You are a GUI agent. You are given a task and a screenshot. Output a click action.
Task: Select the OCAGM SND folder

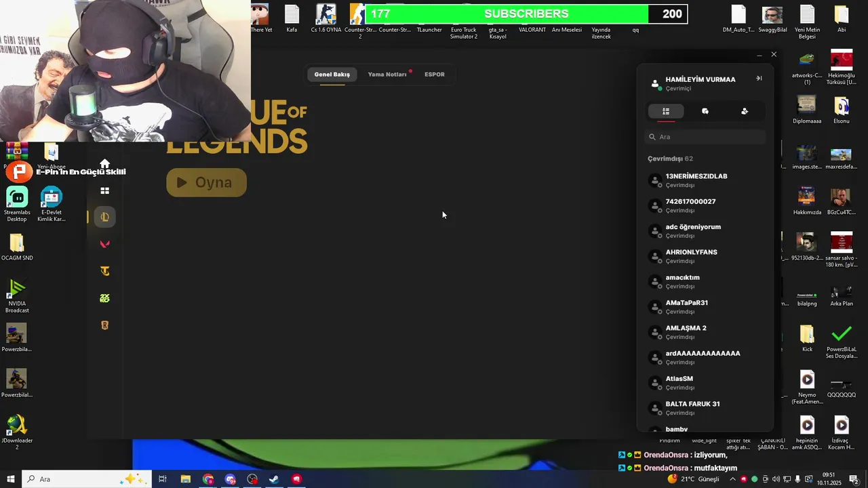click(x=17, y=247)
